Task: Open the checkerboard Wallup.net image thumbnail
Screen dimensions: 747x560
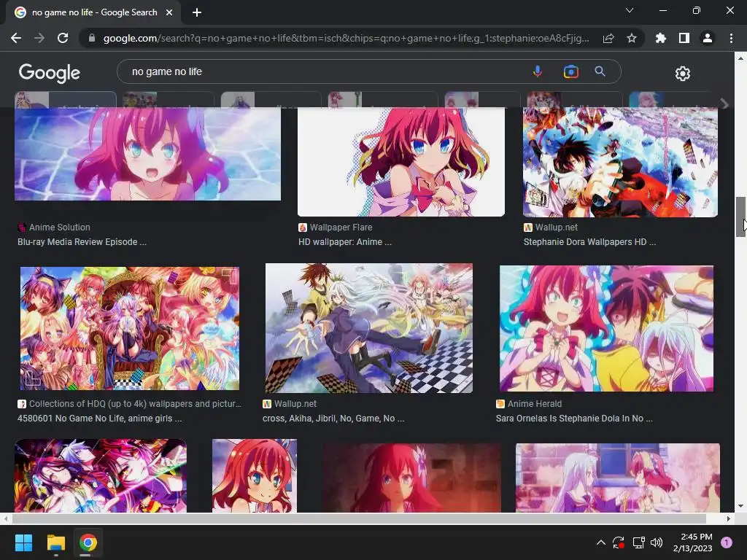Action: [x=369, y=328]
